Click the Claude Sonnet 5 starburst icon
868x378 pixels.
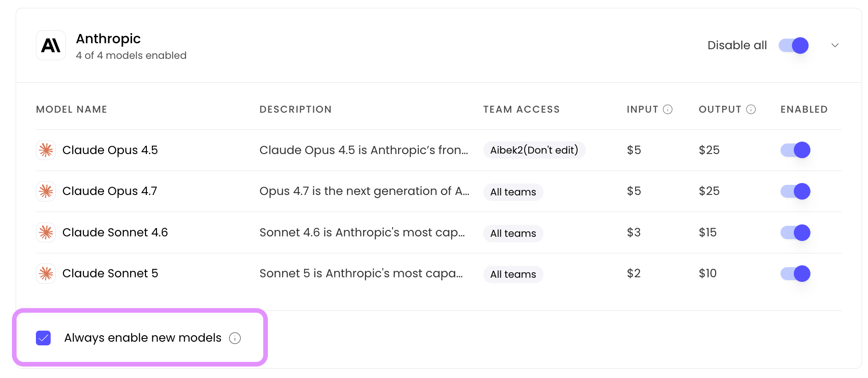tap(46, 274)
